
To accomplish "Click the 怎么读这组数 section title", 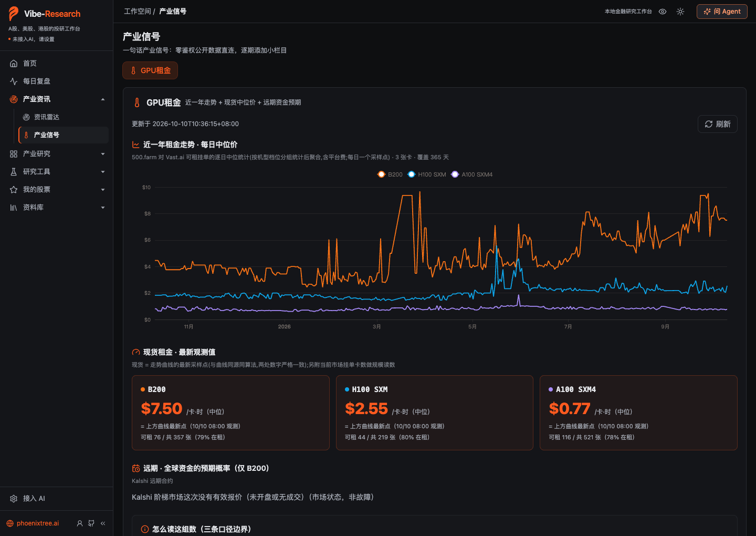I will click(x=202, y=529).
